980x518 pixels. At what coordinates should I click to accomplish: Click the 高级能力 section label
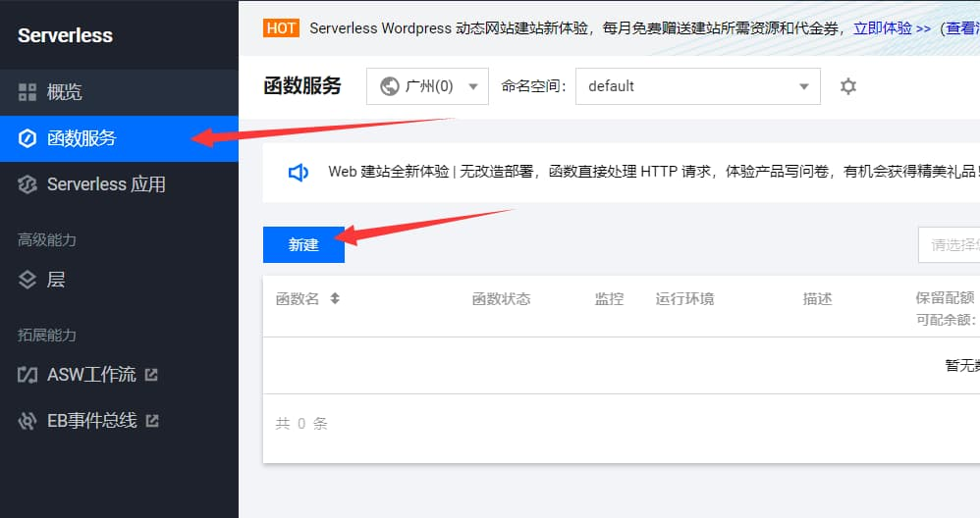(x=47, y=239)
